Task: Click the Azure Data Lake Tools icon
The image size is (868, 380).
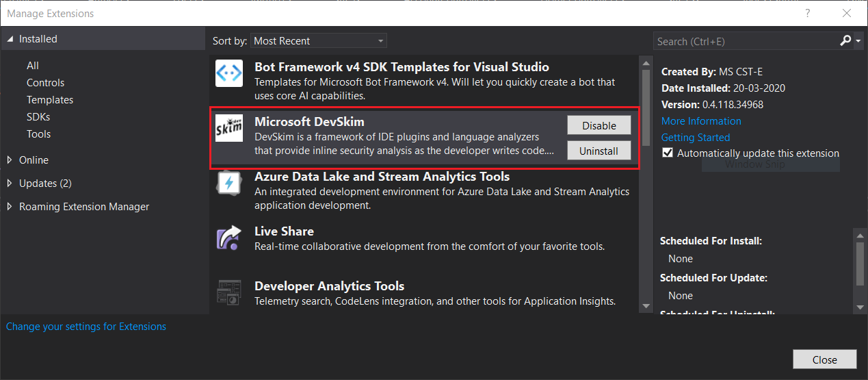Action: tap(229, 183)
